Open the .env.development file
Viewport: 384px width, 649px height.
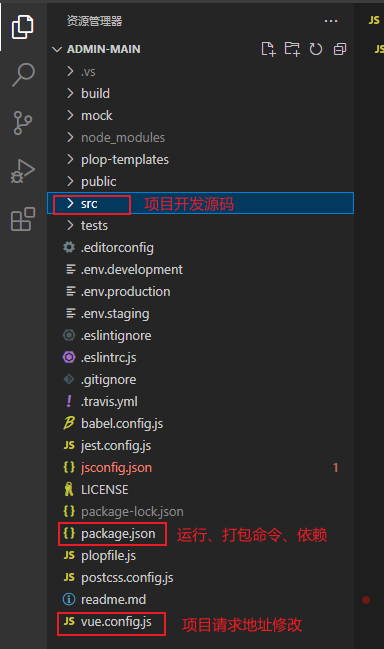pos(200,269)
